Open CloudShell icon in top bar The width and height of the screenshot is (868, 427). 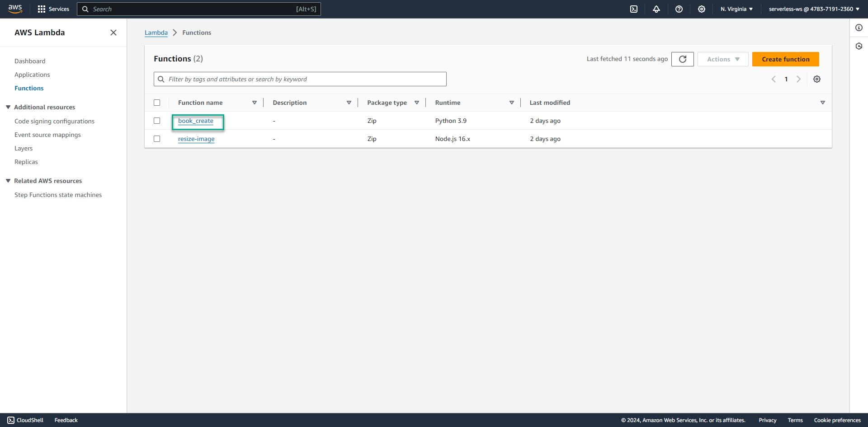point(634,9)
